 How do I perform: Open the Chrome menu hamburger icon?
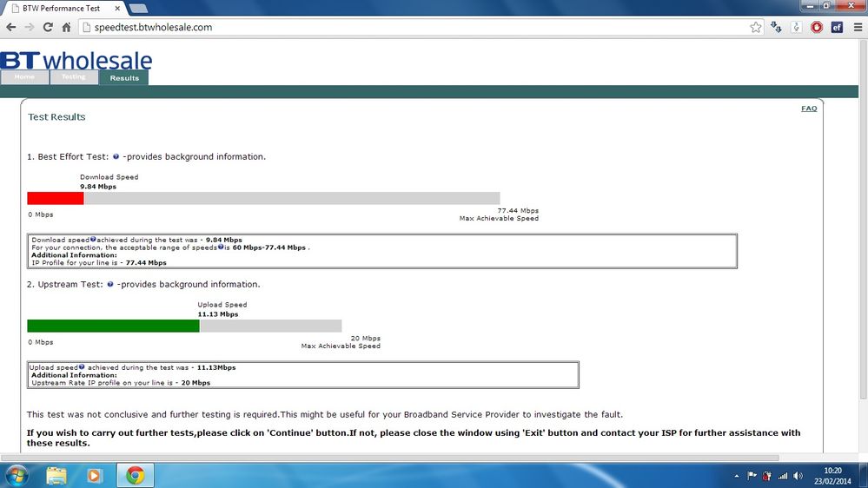click(x=858, y=27)
